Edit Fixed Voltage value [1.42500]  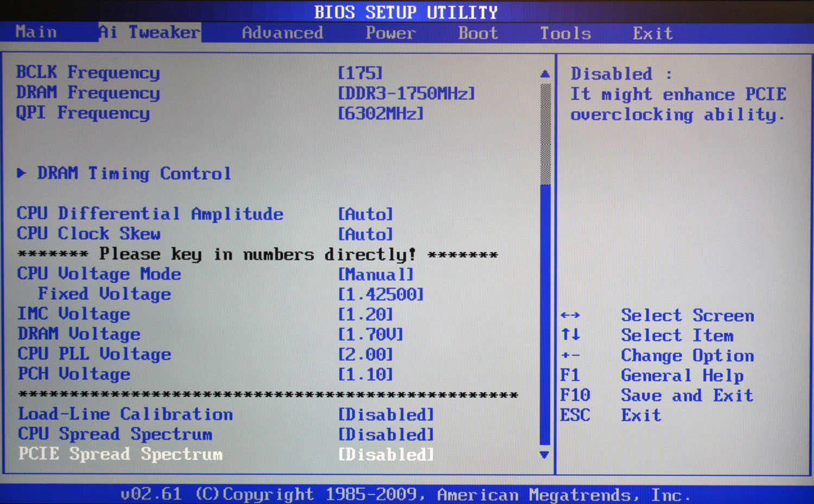point(380,295)
